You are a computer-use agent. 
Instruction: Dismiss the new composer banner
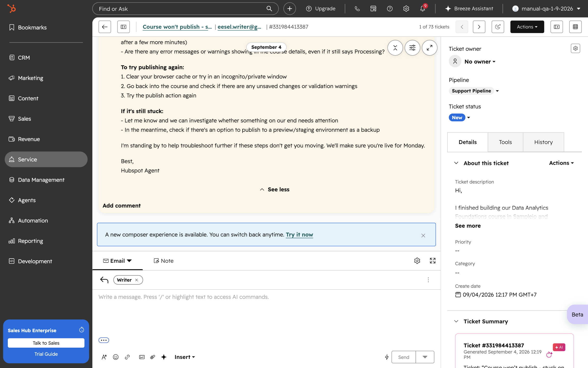[423, 236]
